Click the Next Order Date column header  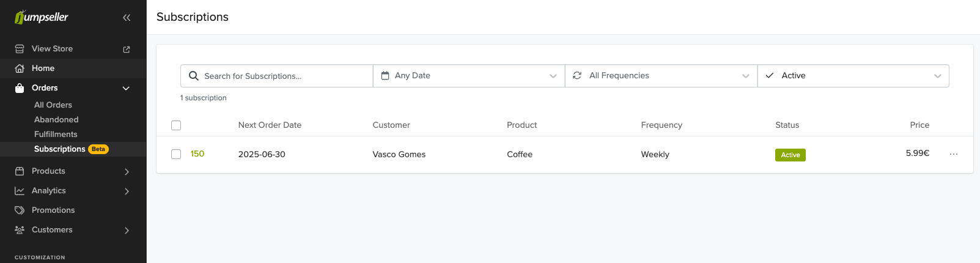coord(270,125)
